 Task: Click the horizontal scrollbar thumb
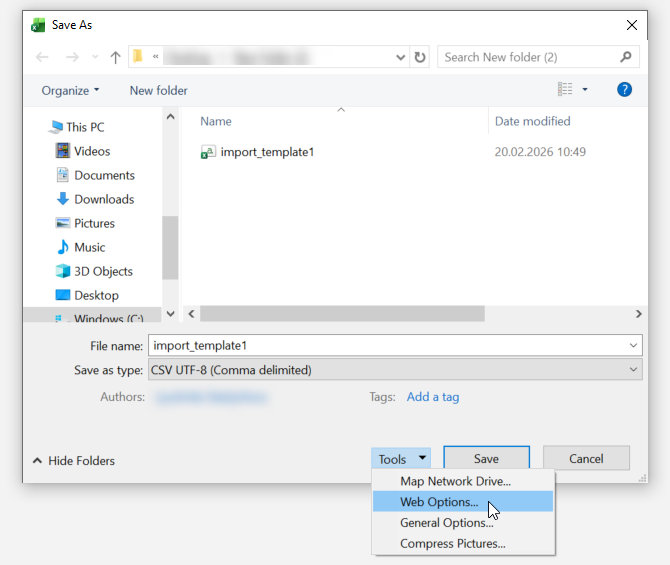342,314
